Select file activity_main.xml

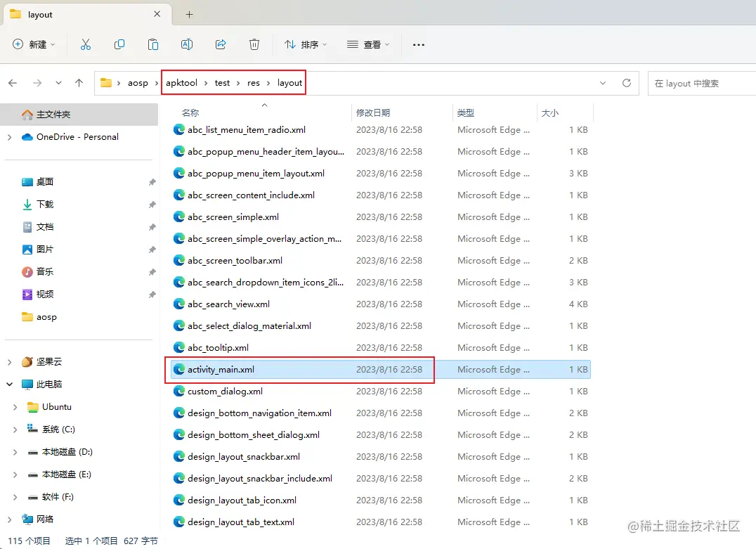coord(381,370)
